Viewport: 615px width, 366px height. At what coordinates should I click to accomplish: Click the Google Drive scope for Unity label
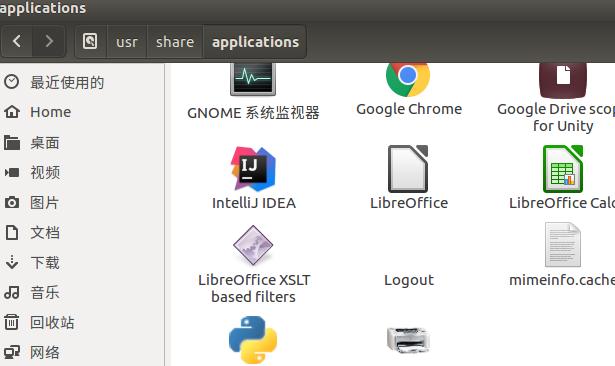click(x=556, y=118)
